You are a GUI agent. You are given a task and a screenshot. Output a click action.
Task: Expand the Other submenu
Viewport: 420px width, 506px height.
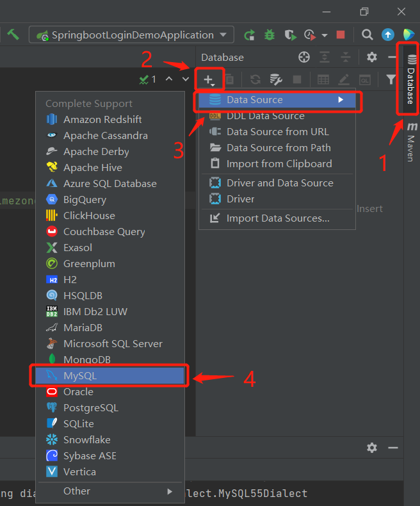tap(109, 491)
